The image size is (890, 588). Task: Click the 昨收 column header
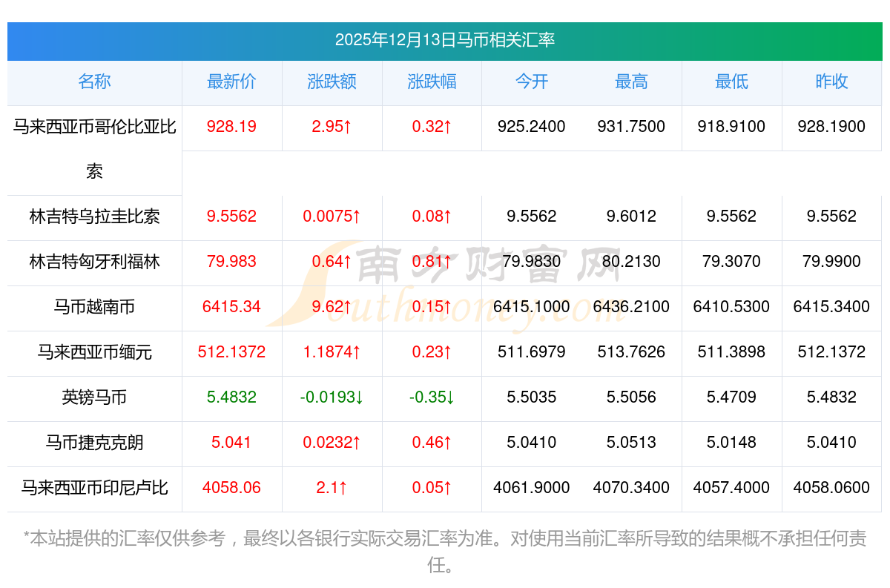pos(831,82)
